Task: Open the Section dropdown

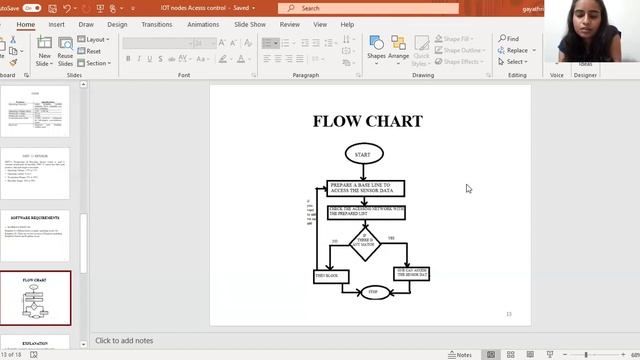Action: pyautogui.click(x=94, y=63)
